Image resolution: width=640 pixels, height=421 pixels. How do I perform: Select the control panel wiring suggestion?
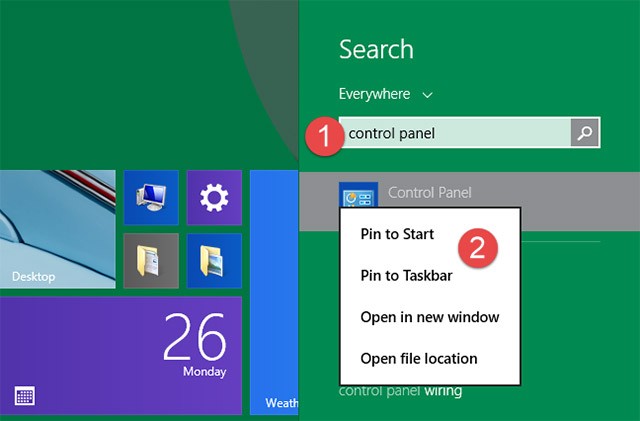pyautogui.click(x=400, y=391)
